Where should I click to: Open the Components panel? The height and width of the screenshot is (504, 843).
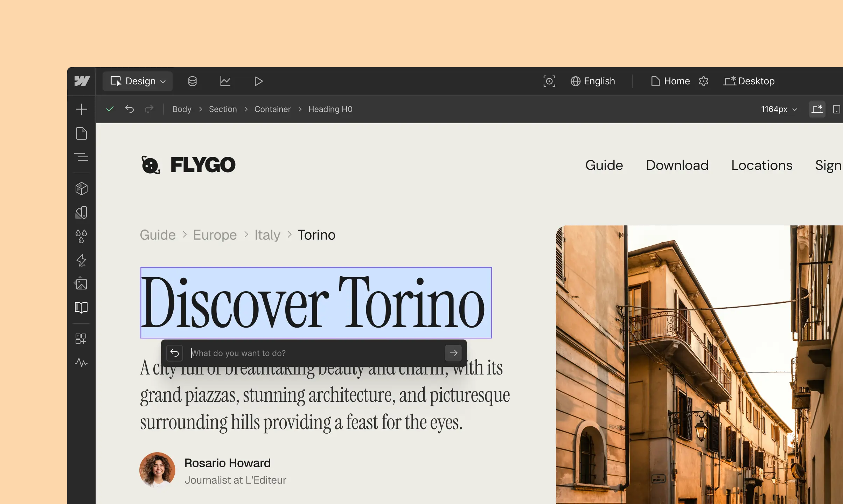point(81,188)
